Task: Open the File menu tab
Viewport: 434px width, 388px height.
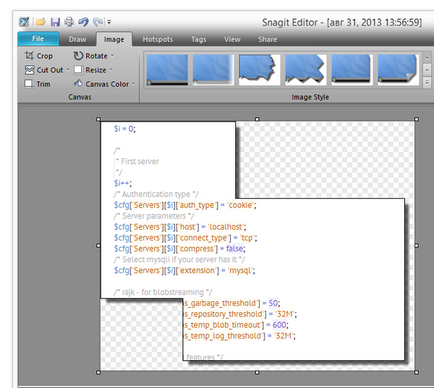Action: pyautogui.click(x=38, y=39)
